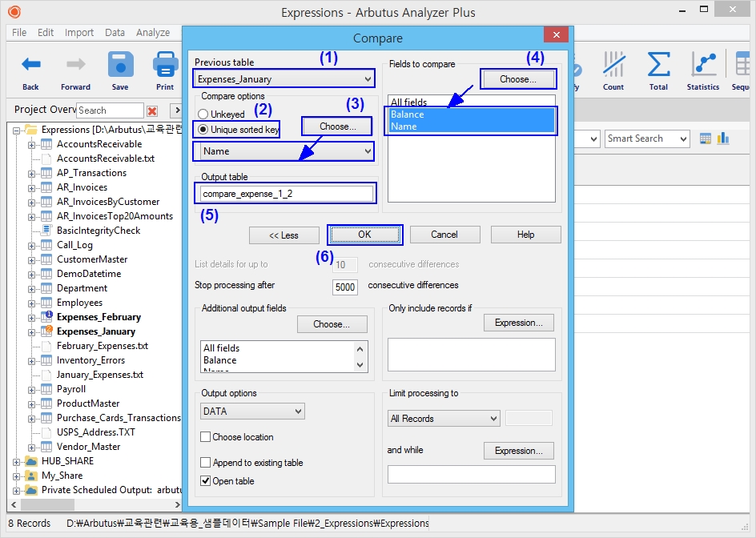This screenshot has width=756, height=538.
Task: Open the Smart Search dropdown
Action: click(647, 139)
